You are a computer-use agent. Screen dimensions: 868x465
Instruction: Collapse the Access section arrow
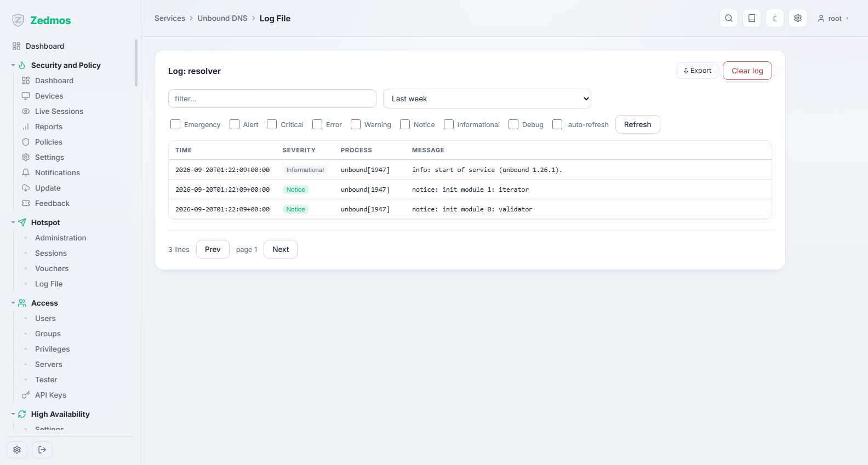pos(13,303)
